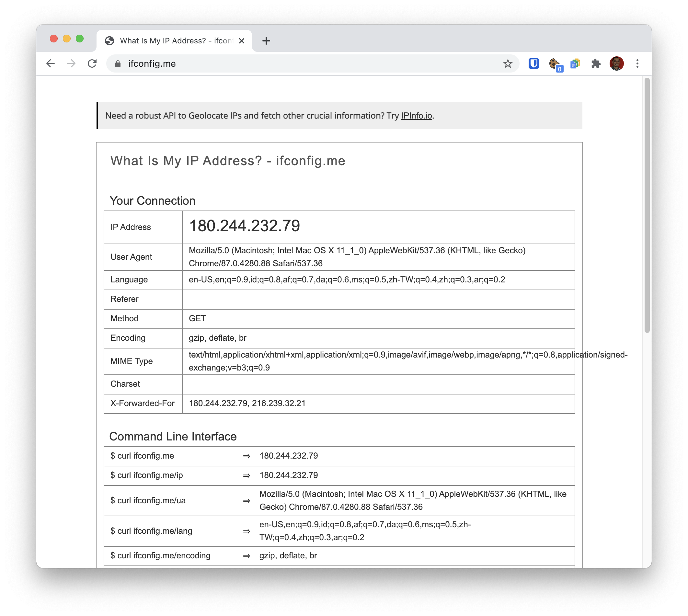Click the large IP 180.244.232.79 value
688x616 pixels.
coord(245,226)
